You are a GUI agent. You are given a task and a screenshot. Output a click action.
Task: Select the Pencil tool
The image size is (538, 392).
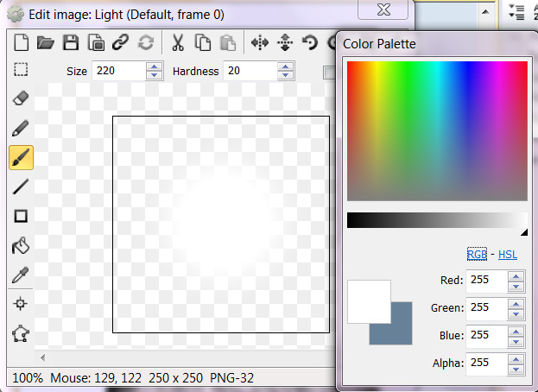pyautogui.click(x=21, y=128)
